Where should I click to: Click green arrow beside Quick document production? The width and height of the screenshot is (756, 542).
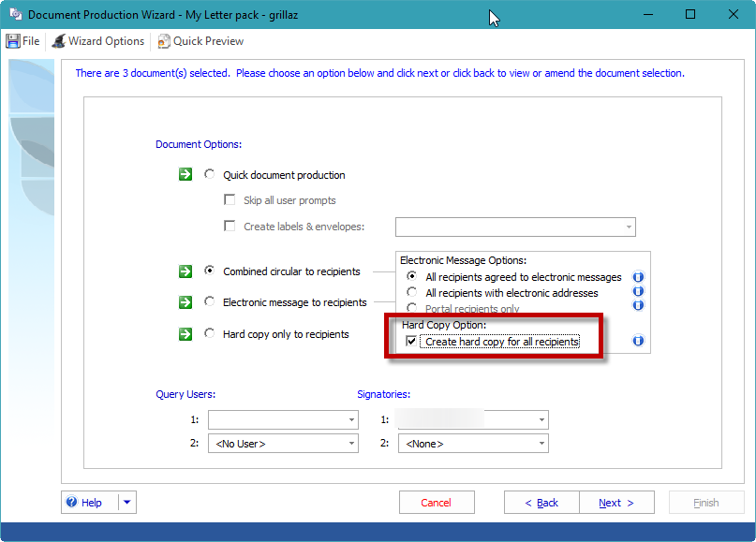click(x=185, y=174)
